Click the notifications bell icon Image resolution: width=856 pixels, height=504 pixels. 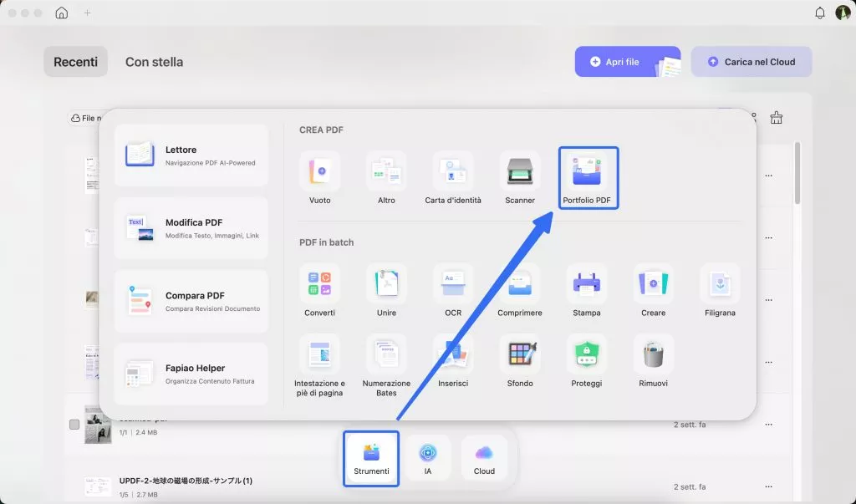tap(820, 13)
